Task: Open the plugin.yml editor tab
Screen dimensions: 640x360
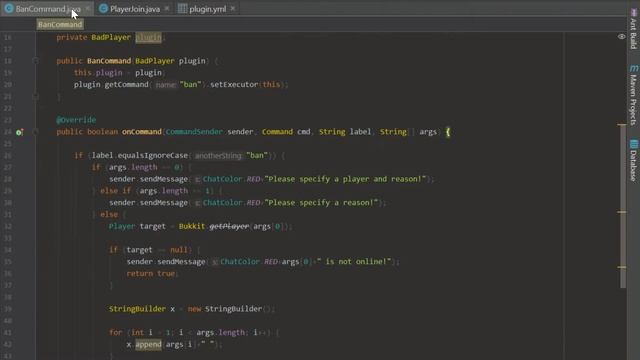Action: [x=207, y=9]
